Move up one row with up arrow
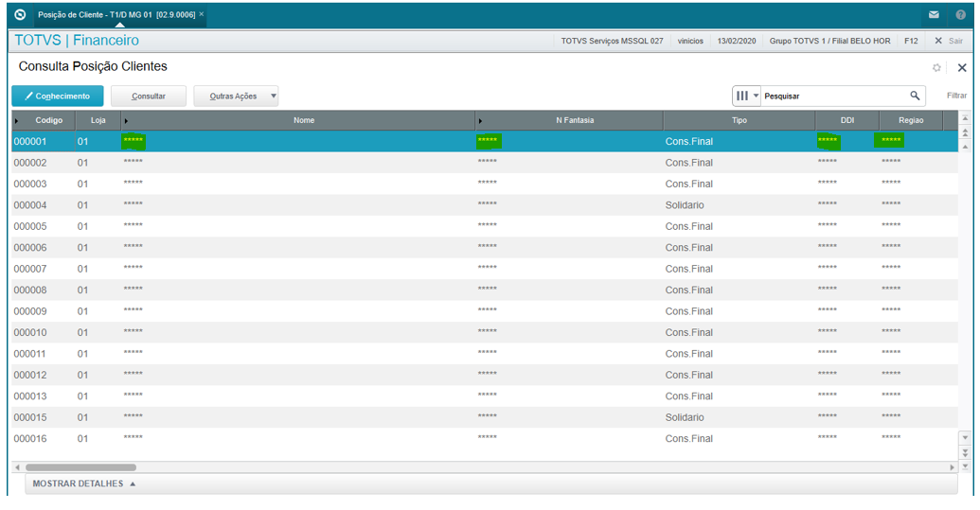This screenshot has height=510, width=980. [x=965, y=147]
